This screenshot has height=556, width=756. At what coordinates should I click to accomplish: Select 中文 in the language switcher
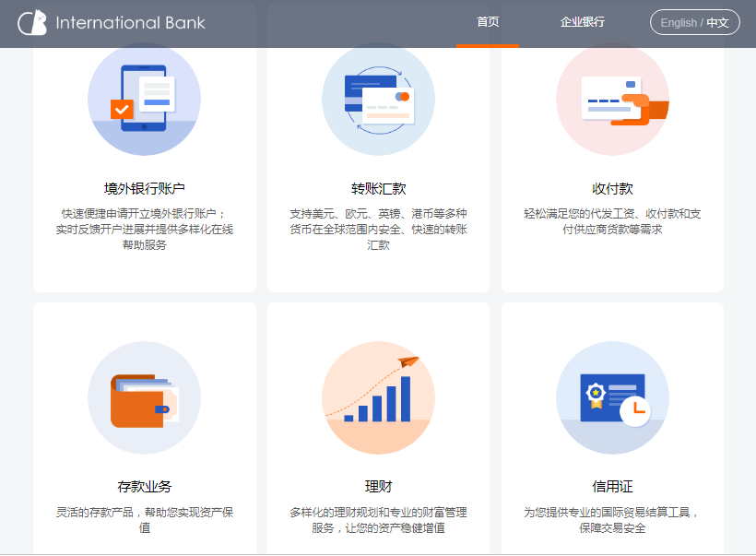click(718, 23)
